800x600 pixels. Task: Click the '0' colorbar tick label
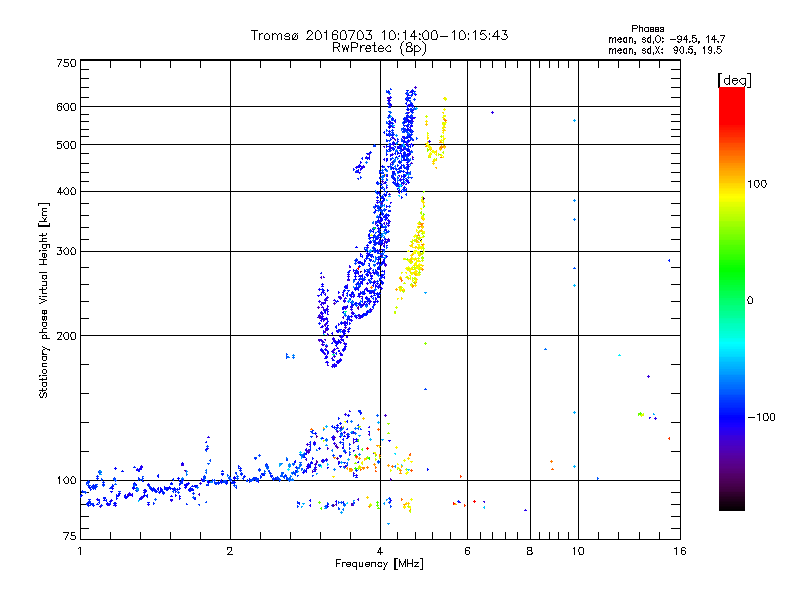click(x=750, y=301)
